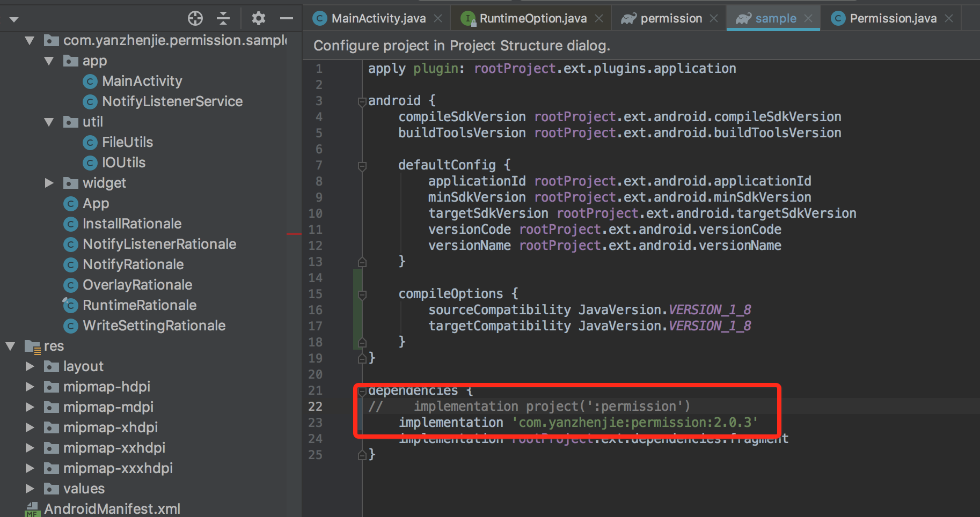Expand the layout folder
The image size is (980, 517).
(30, 366)
